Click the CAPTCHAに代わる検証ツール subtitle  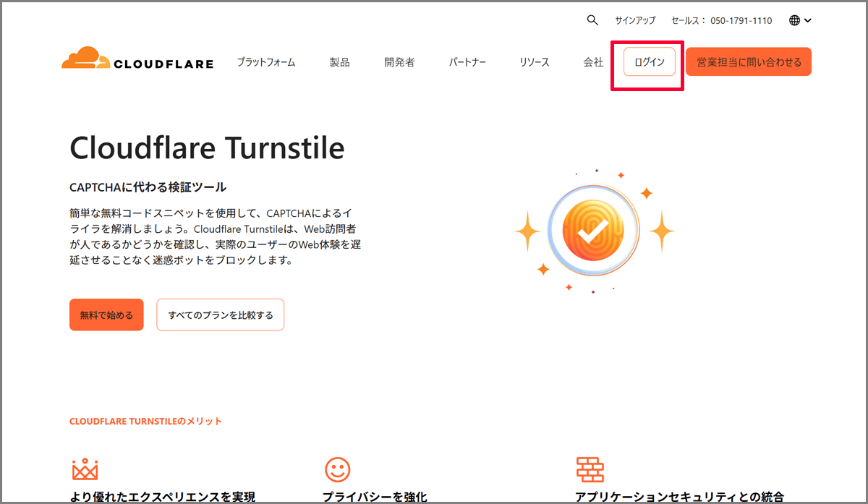click(x=148, y=187)
